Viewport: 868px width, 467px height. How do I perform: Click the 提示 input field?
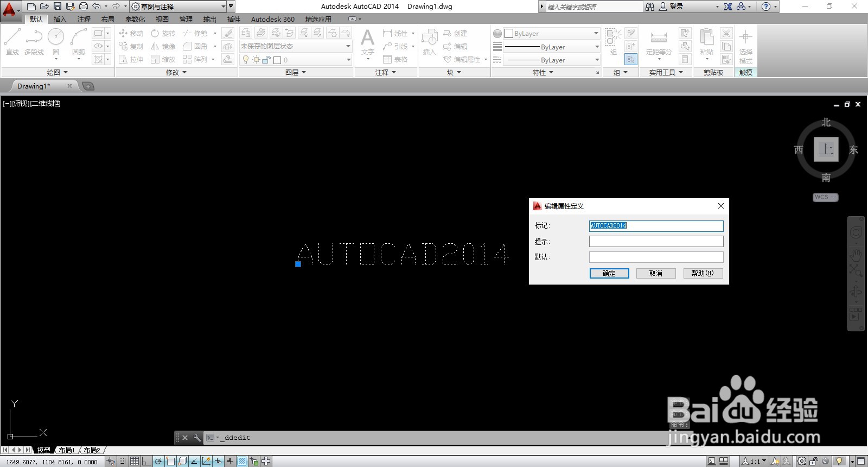click(x=656, y=241)
